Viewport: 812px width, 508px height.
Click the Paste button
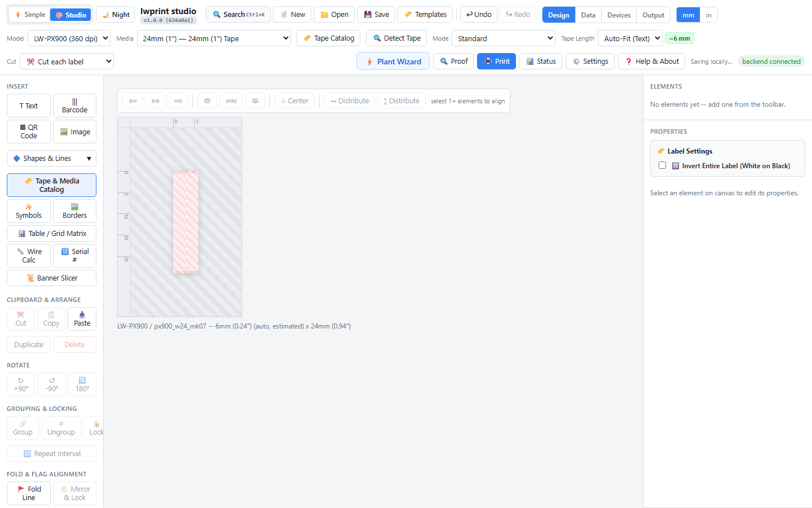pyautogui.click(x=82, y=319)
